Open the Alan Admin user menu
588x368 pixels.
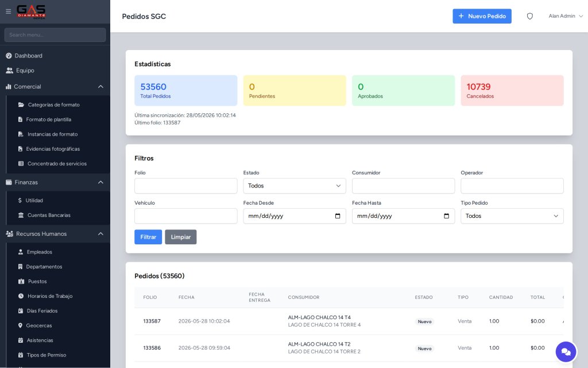pyautogui.click(x=566, y=16)
